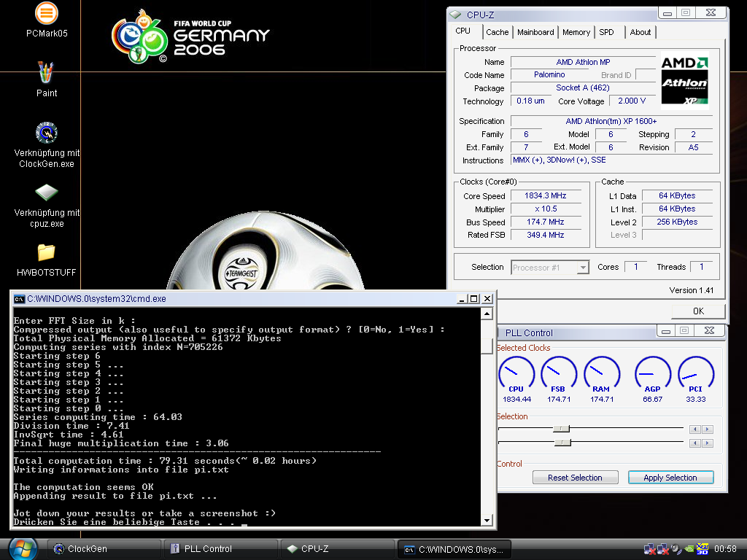The height and width of the screenshot is (560, 747).
Task: Click cmd window scrollbar up arrow
Action: tap(487, 314)
